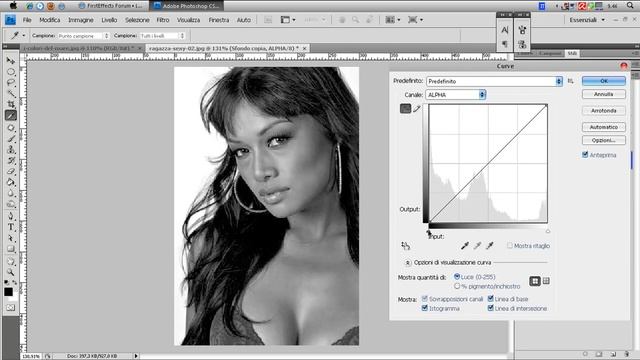Select the Elliptical Marquee tool
The image size is (640, 360).
coord(11,72)
